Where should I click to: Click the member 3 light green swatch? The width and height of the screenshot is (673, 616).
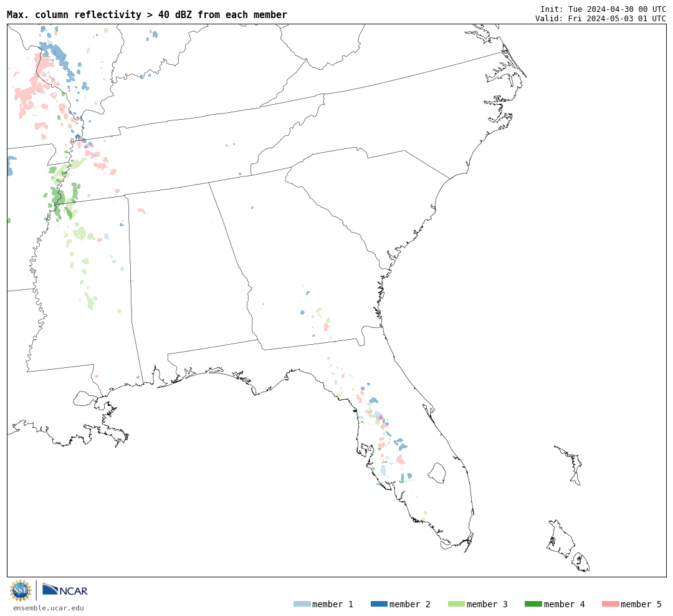coord(456,604)
